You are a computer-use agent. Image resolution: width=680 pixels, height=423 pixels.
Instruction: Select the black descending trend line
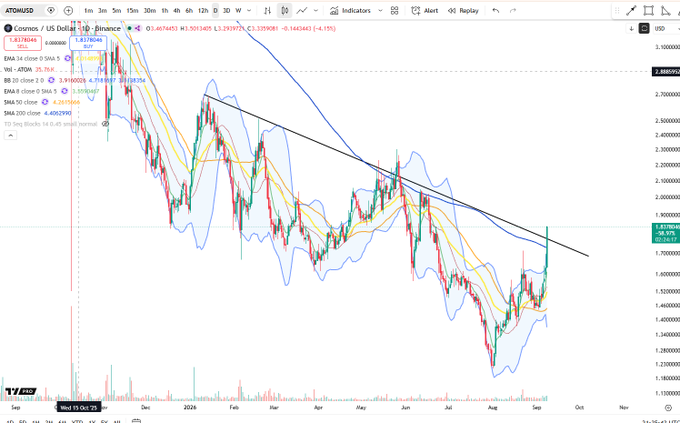(x=396, y=175)
